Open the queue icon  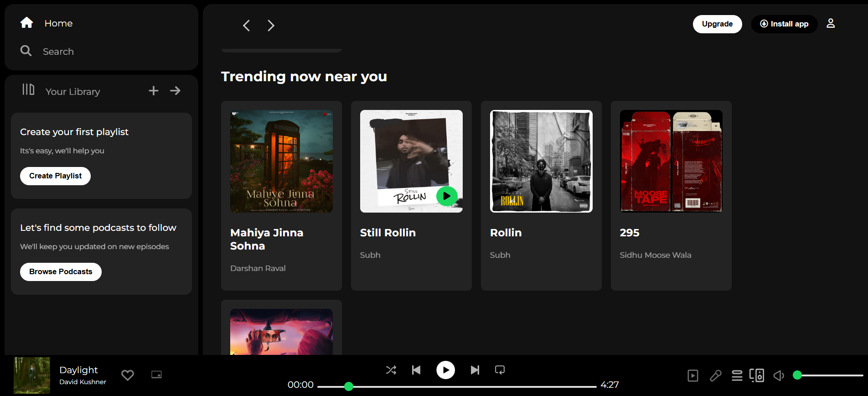click(737, 375)
